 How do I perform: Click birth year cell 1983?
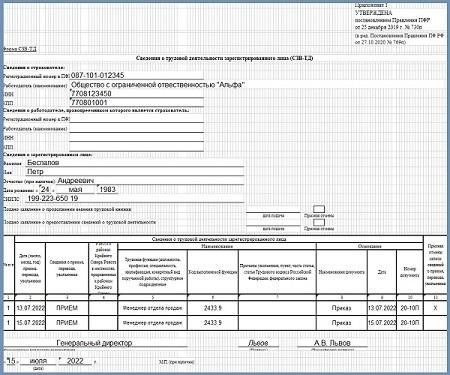click(107, 190)
